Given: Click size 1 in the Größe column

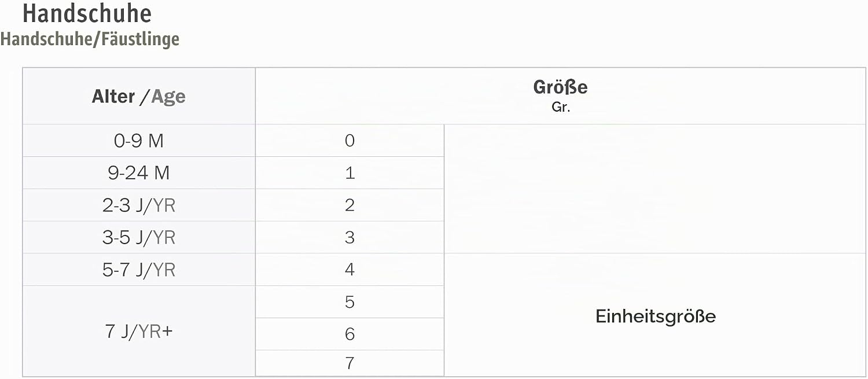Looking at the screenshot, I should 350,173.
